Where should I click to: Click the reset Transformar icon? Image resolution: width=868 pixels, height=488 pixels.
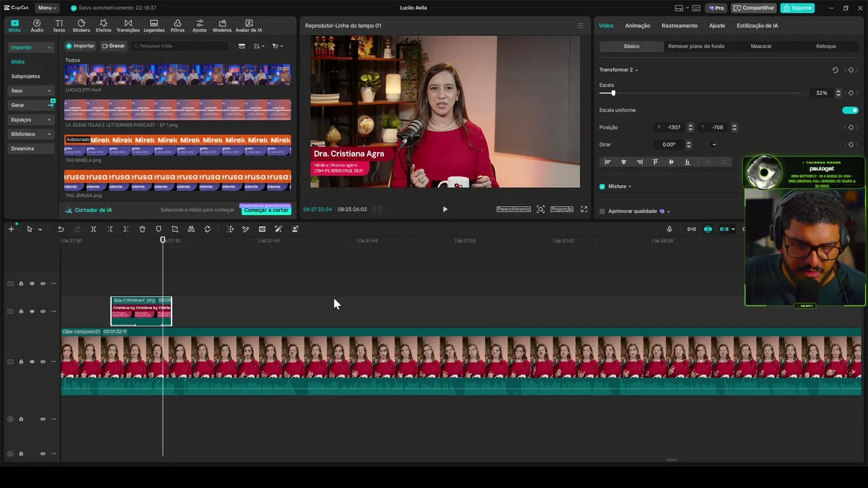pos(835,70)
